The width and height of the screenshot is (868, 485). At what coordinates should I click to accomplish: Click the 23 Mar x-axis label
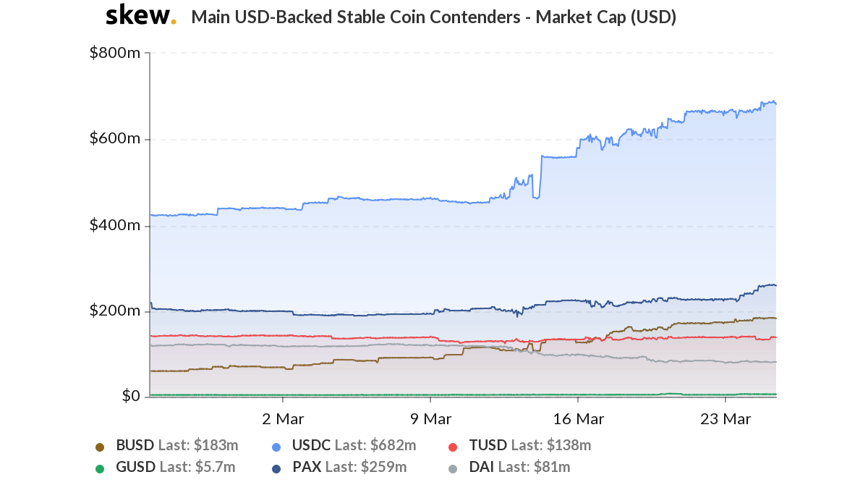click(726, 418)
